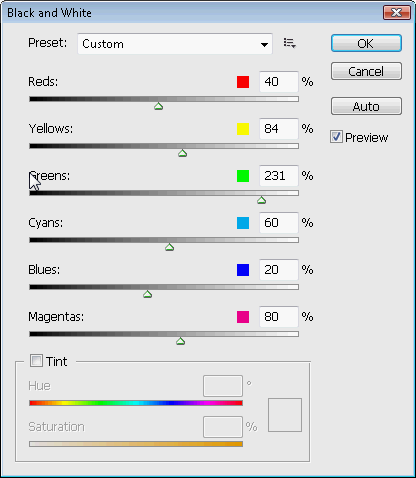Click the Reds slider triangle handle

pos(158,106)
